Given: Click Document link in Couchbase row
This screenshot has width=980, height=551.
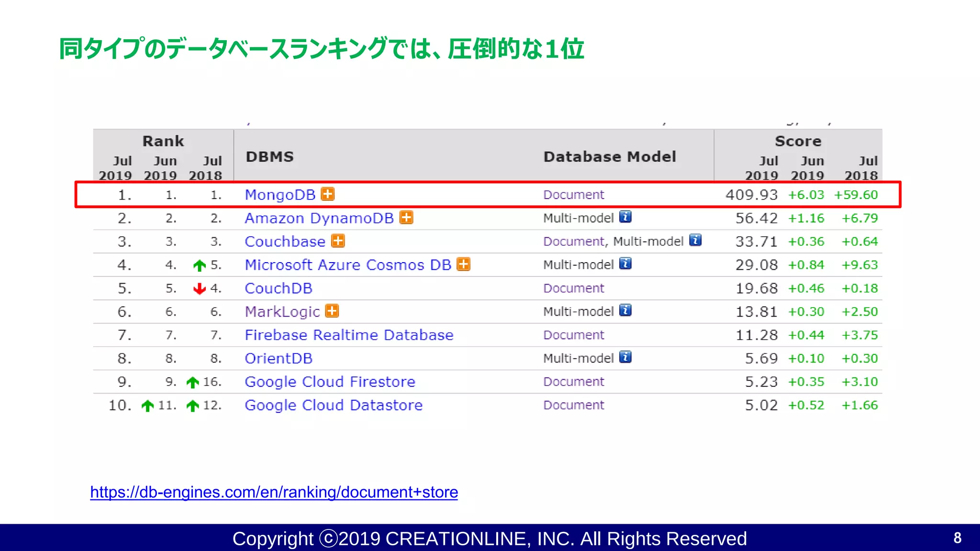Looking at the screenshot, I should coord(574,241).
